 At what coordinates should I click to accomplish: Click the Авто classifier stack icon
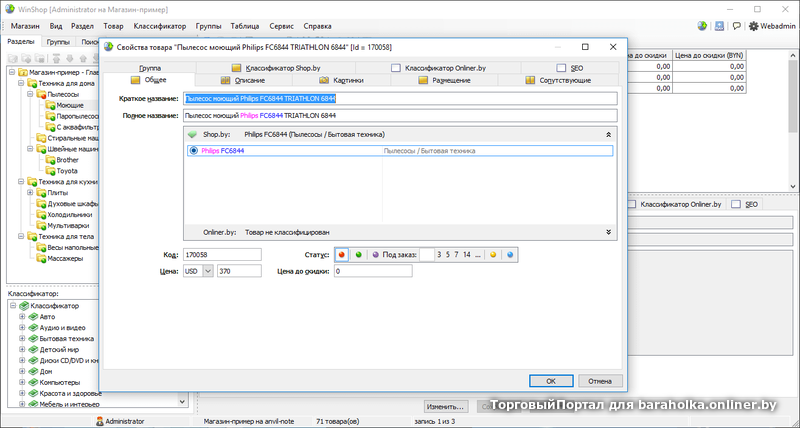(33, 317)
